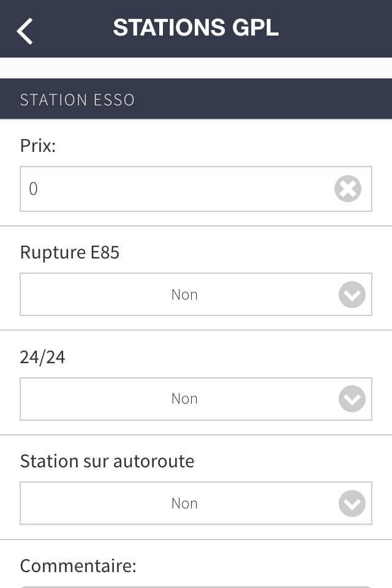Screen dimensions: 392x588
Task: Tap the Commentaire label
Action: (x=78, y=565)
